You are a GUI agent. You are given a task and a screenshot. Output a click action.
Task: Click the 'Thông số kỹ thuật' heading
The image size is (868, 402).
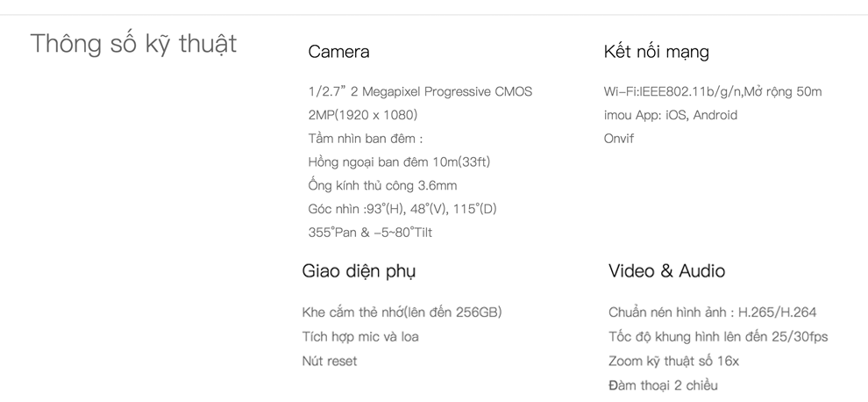(x=133, y=43)
